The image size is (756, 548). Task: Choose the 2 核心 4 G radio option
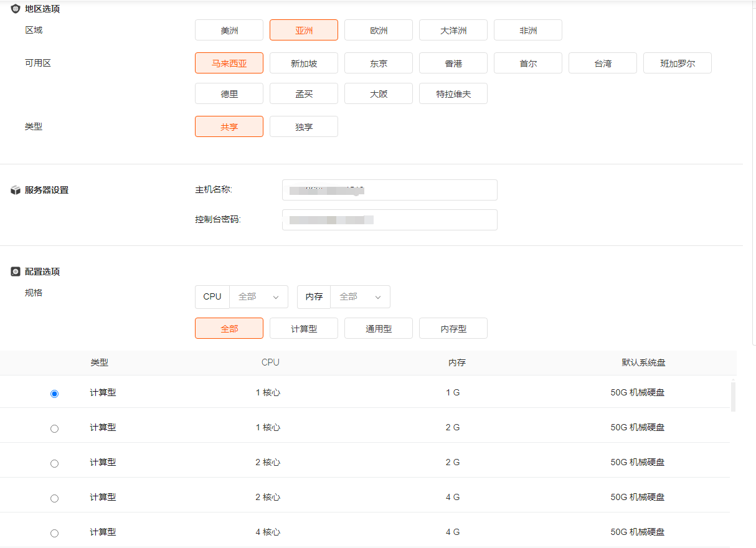pyautogui.click(x=54, y=498)
